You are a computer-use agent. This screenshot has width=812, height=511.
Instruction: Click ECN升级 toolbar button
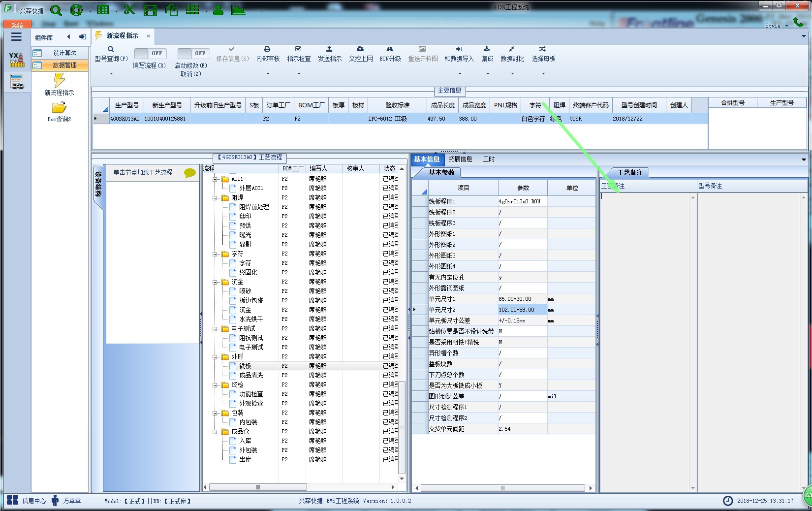tap(390, 54)
